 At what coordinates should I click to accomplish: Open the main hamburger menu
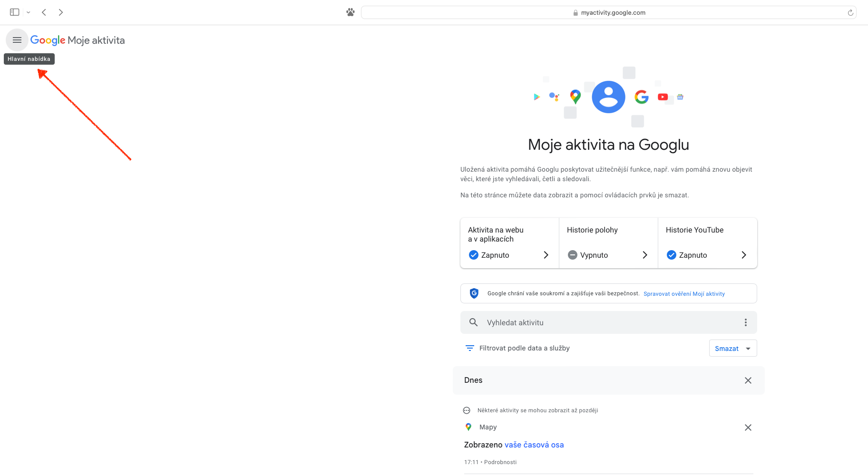pyautogui.click(x=17, y=40)
